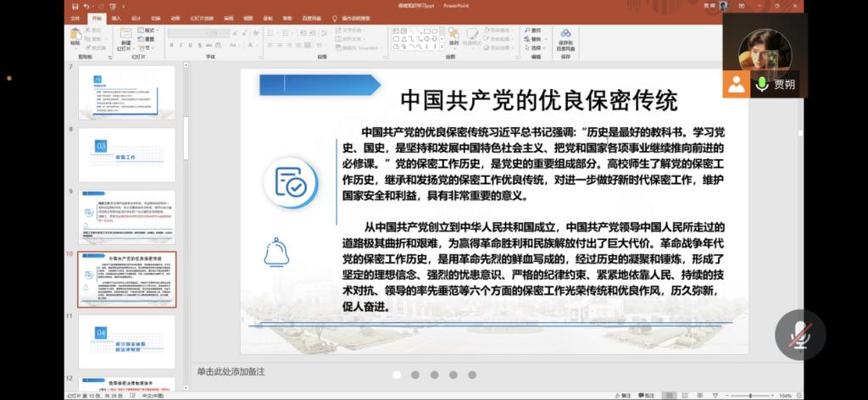Click the fit-slide-to-window icon
This screenshot has height=400, width=868.
pyautogui.click(x=798, y=396)
